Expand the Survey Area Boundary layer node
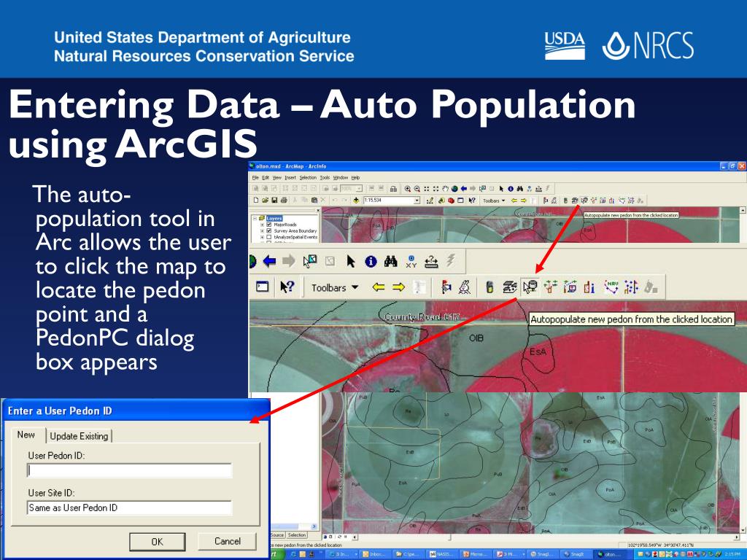The image size is (747, 560). (262, 231)
